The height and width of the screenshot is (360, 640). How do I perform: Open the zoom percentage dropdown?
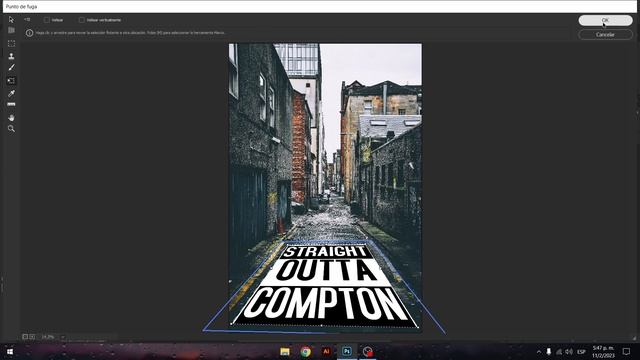pos(63,337)
